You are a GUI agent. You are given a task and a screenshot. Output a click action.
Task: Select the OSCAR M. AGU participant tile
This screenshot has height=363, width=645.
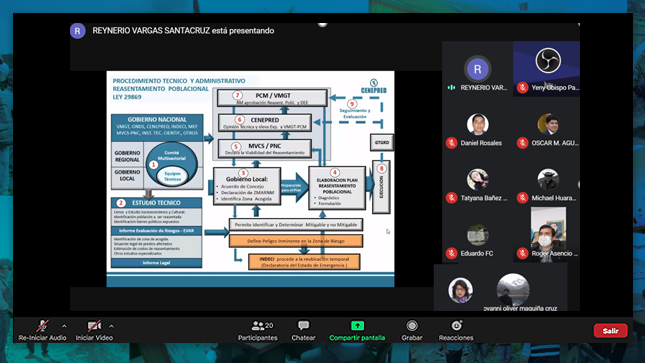548,131
